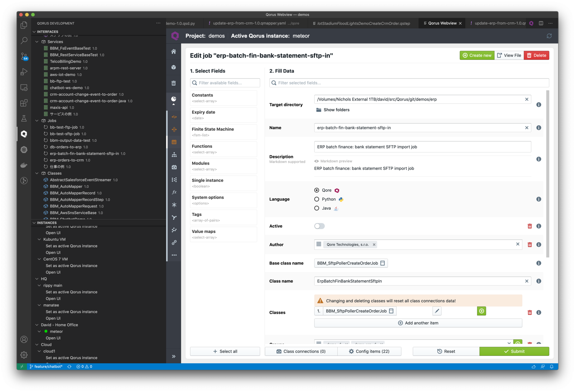Remove the Author field with trash icon
Screen dimensions: 575x392
pos(530,245)
